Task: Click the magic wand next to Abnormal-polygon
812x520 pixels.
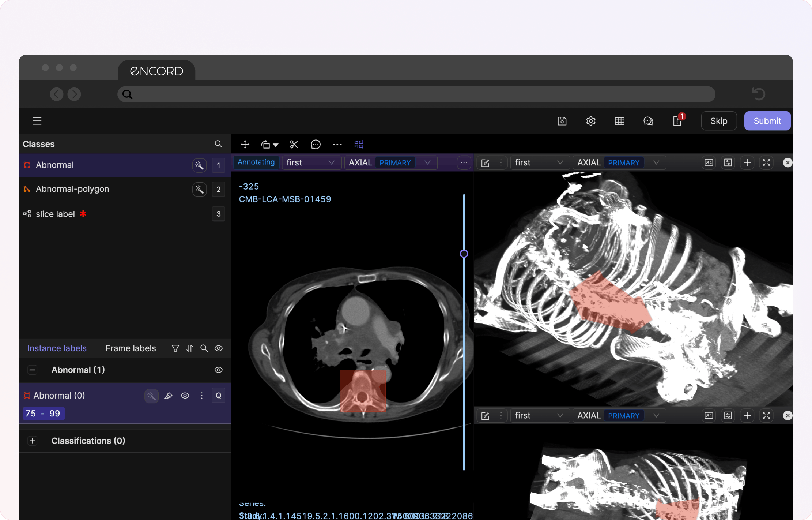Action: tap(199, 189)
